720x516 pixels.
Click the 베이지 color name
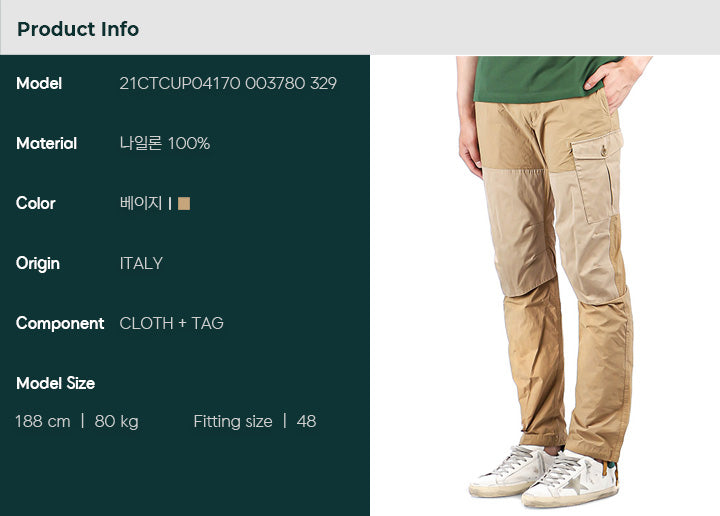pos(141,203)
